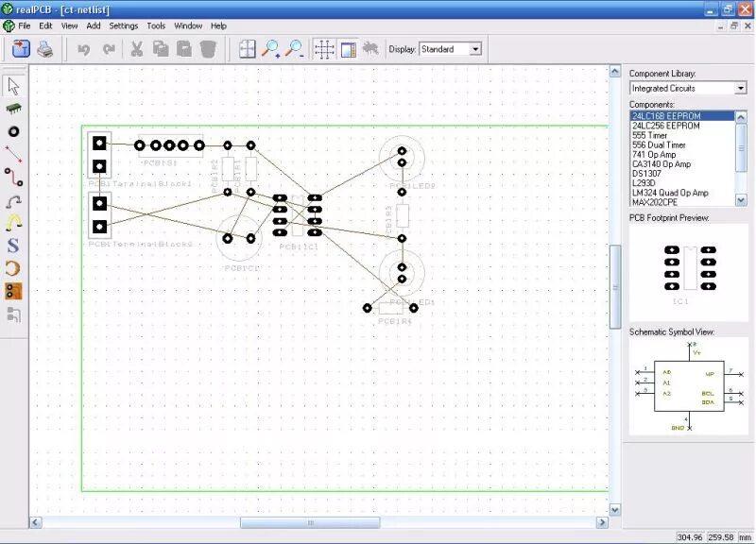This screenshot has width=756, height=544.
Task: Click the PCB1C1 capacitor on canvas
Action: (239, 238)
